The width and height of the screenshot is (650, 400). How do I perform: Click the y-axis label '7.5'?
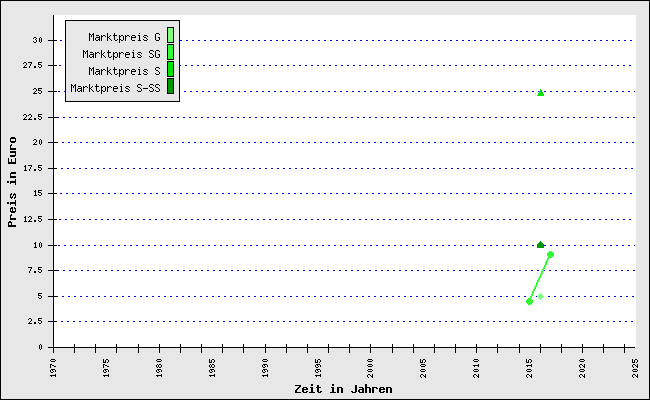coord(35,270)
